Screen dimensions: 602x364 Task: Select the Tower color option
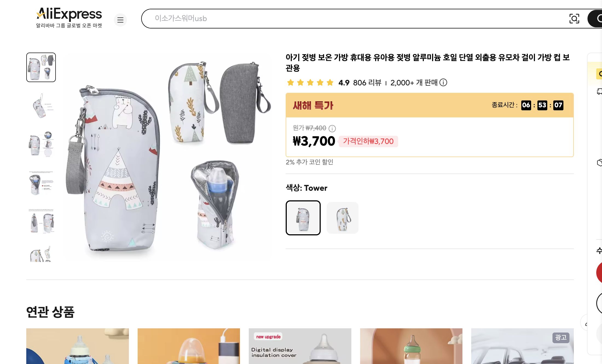(x=303, y=218)
